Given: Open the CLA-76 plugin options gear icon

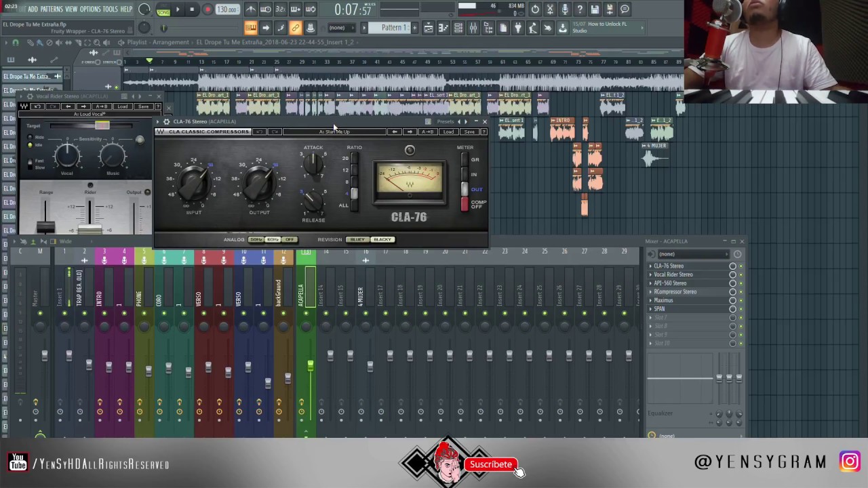Looking at the screenshot, I should click(x=166, y=121).
